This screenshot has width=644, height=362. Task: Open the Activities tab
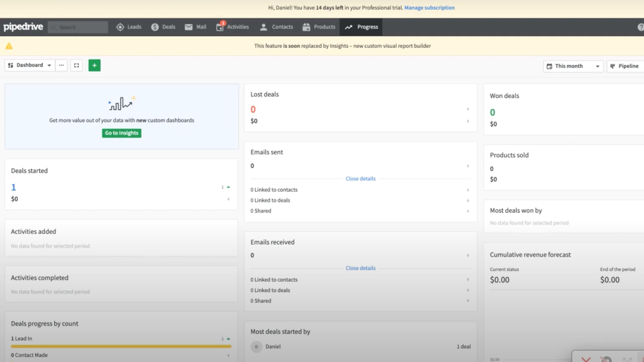pyautogui.click(x=232, y=27)
